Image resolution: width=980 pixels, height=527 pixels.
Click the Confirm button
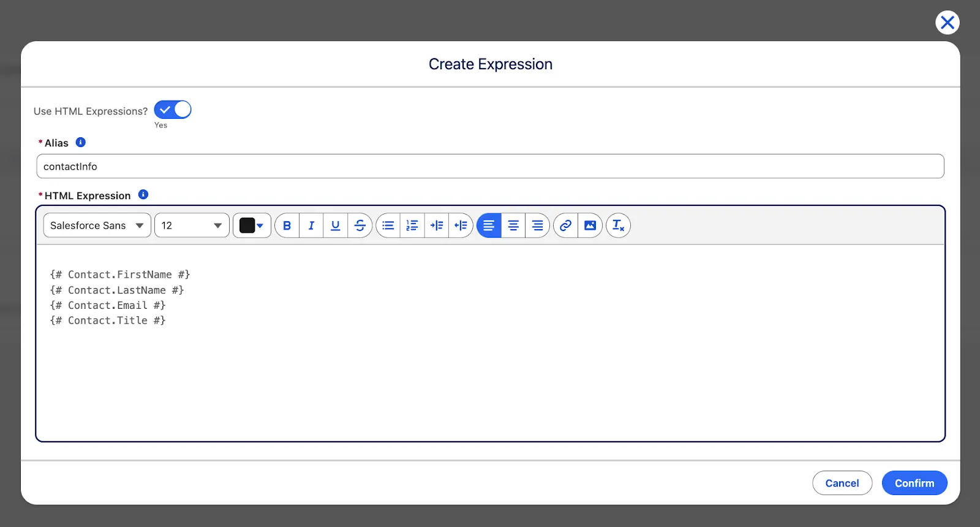tap(914, 483)
